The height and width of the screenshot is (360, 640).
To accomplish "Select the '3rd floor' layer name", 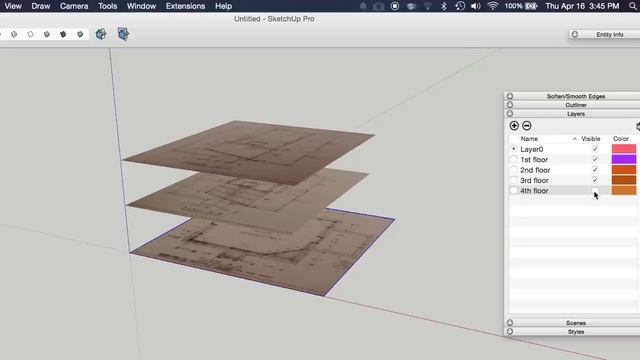I will (534, 180).
